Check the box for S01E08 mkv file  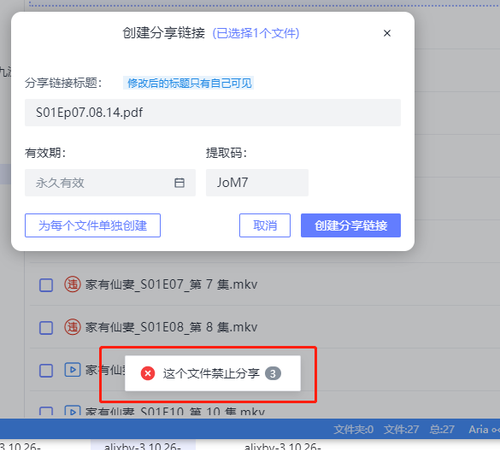[x=46, y=328]
